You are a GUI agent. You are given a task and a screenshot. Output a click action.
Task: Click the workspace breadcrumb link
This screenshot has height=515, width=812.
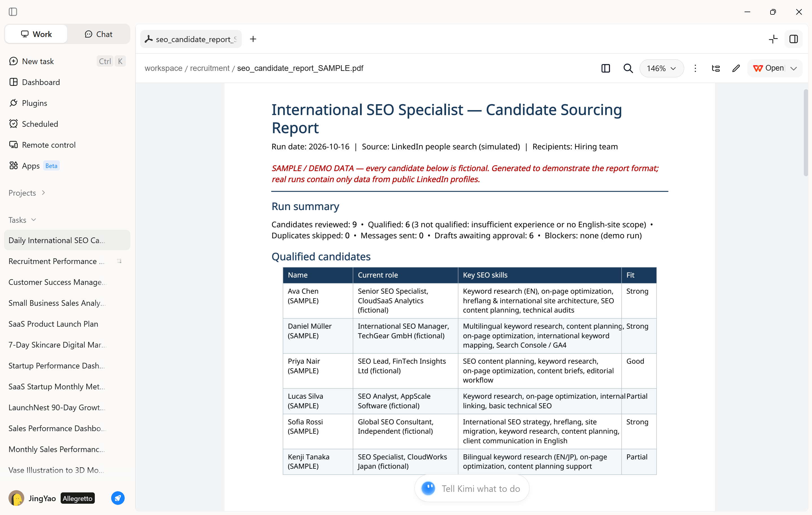[163, 68]
